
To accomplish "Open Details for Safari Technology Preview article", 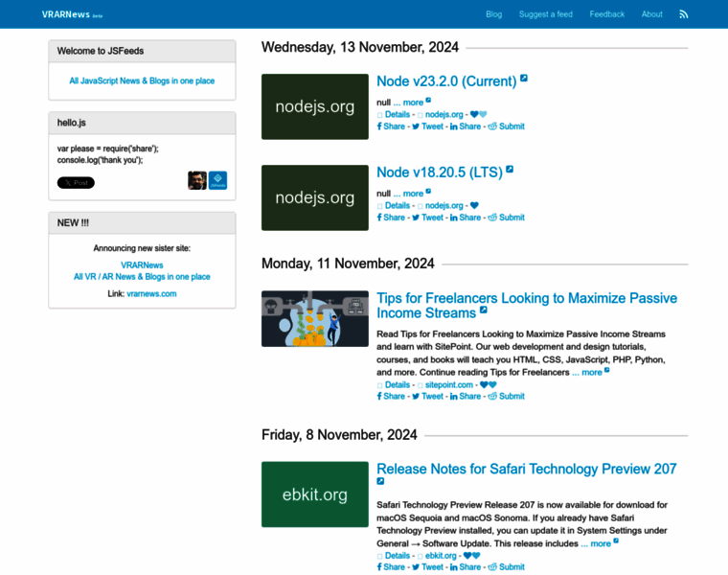I will coord(398,556).
